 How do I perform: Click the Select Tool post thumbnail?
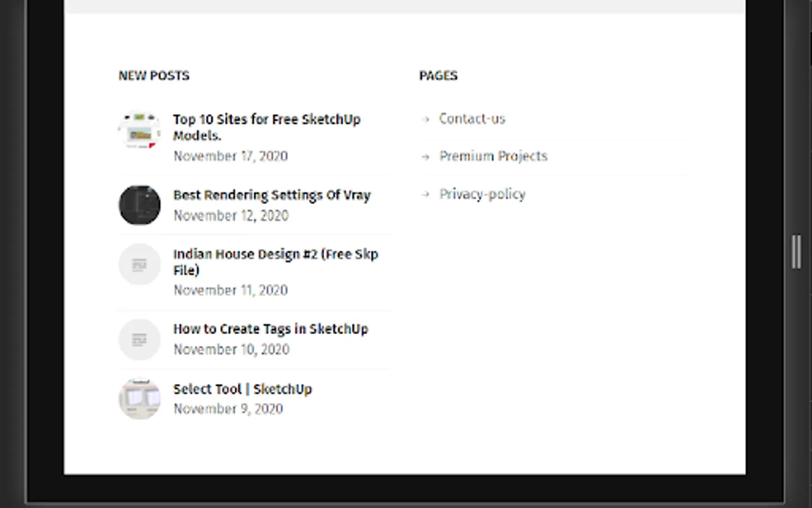139,399
